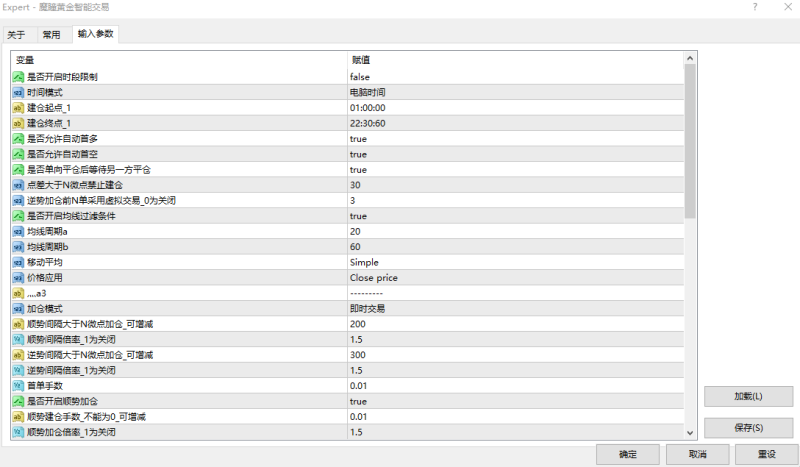Screen dimensions: 800x467
Task: Click the icon beside 是否开启时段限制
Action: (18, 76)
